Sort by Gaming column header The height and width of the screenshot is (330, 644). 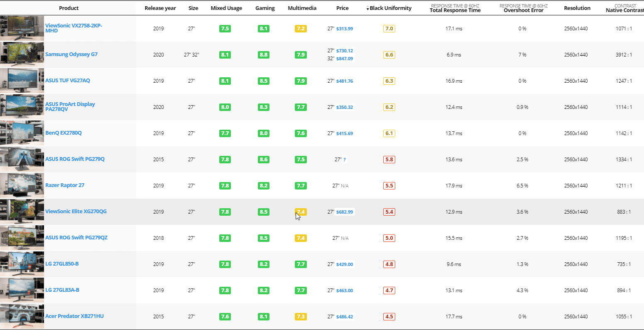pos(265,8)
